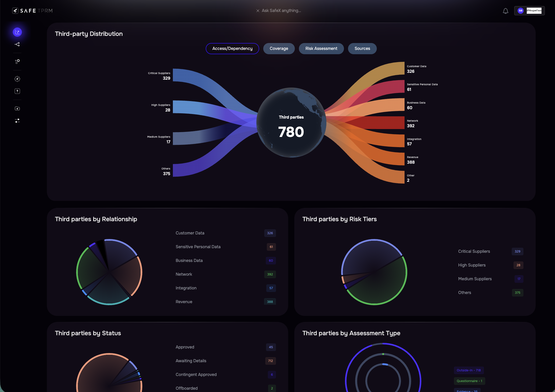This screenshot has width=555, height=392.
Task: Open the connected nodes icon in sidebar
Action: coord(17,61)
